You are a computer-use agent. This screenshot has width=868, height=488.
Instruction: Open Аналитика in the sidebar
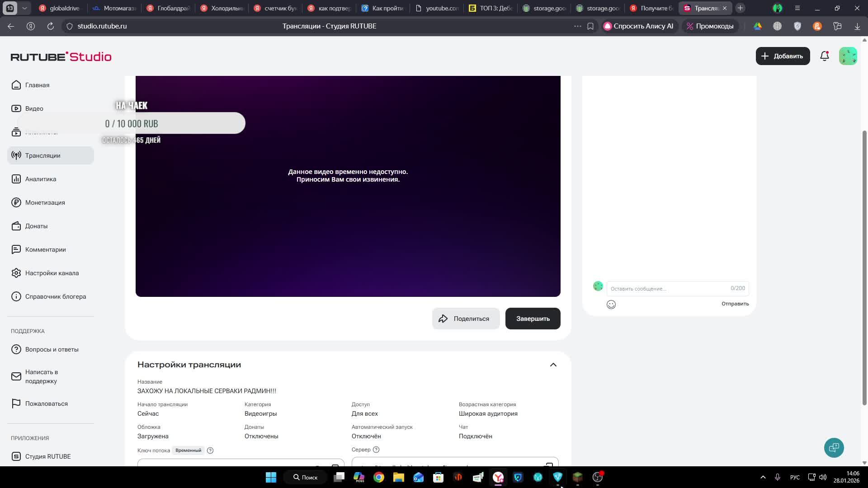[41, 179]
